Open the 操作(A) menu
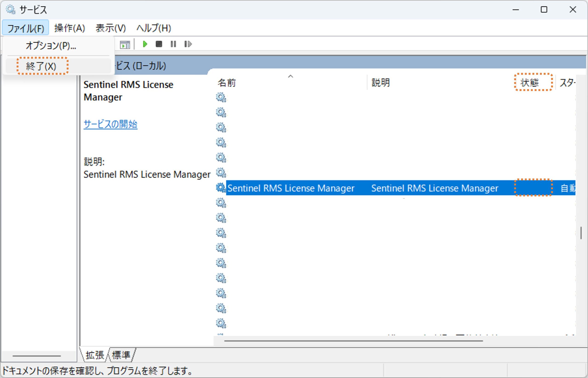This screenshot has height=378, width=588. tap(70, 28)
